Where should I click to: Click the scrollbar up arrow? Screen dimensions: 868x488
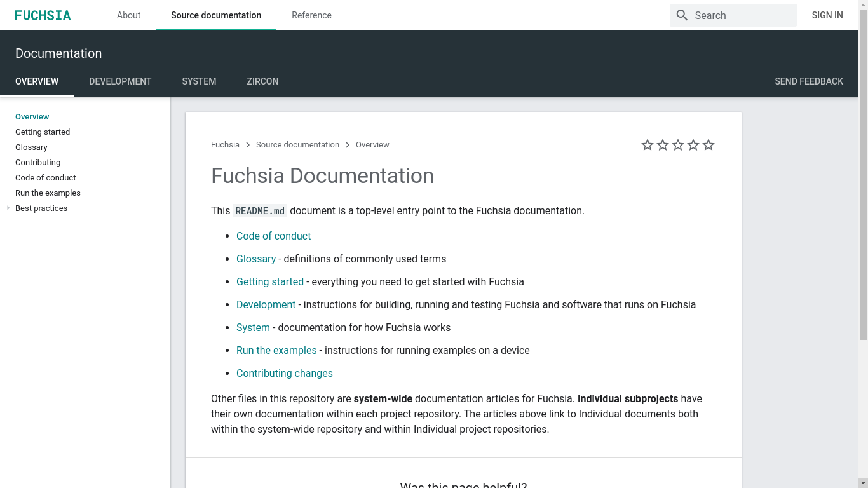tap(863, 4)
